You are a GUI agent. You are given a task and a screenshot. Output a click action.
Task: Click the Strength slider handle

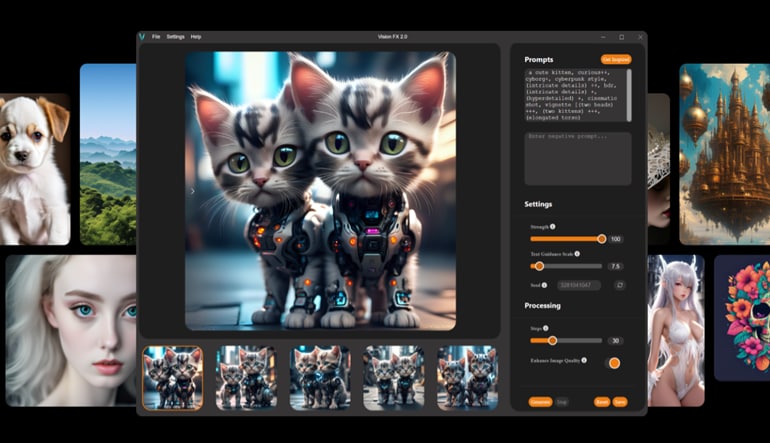pos(602,239)
